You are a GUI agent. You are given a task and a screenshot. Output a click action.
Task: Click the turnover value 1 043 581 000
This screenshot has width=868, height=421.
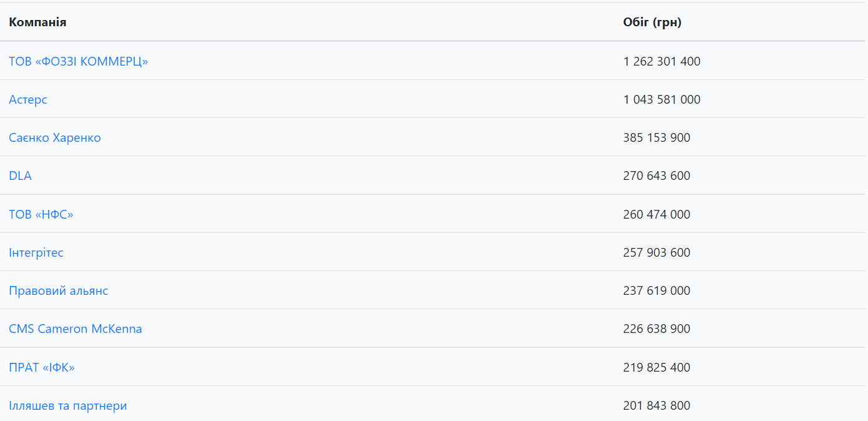(x=661, y=99)
